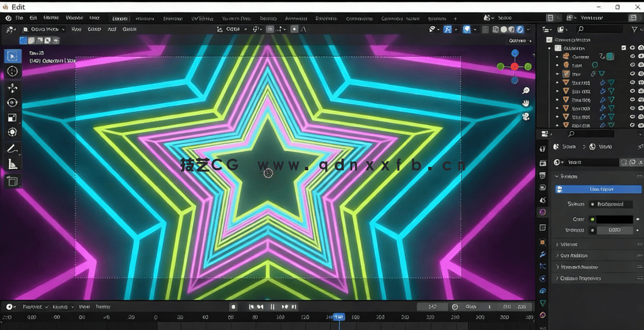The height and width of the screenshot is (330, 644).
Task: Select the Cursor tool in left toolbar
Action: [x=12, y=71]
